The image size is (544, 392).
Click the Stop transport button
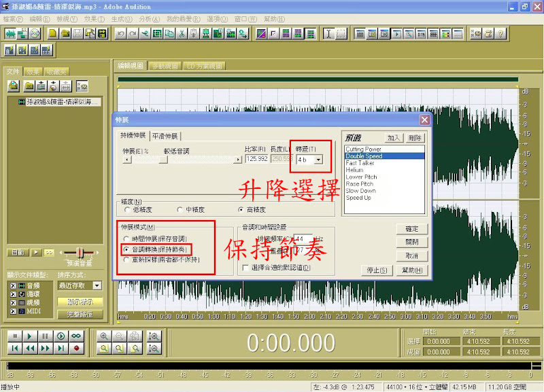point(15,336)
